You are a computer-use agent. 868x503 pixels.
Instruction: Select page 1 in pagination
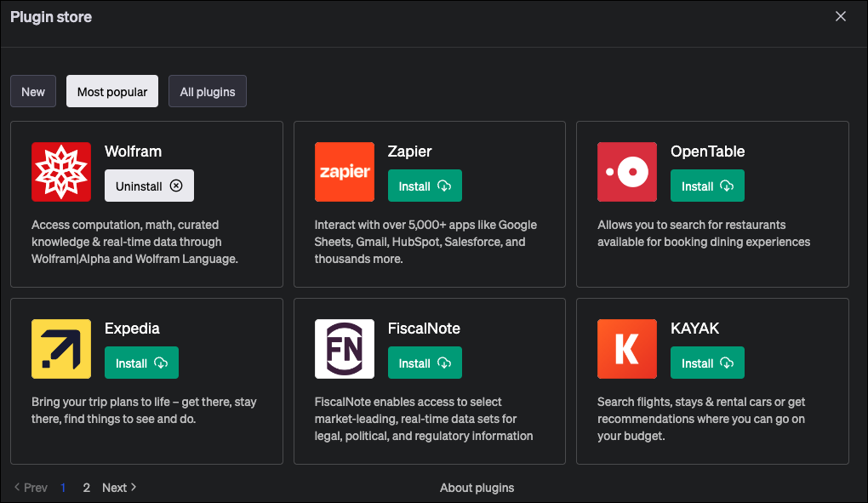[x=63, y=488]
